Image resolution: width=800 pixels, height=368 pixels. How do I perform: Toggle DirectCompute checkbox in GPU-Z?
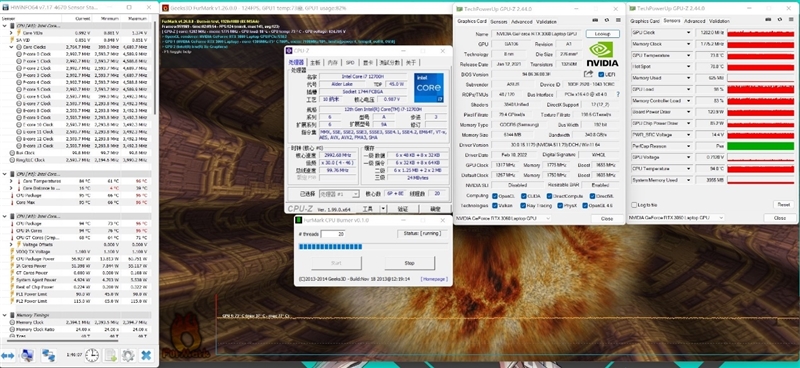(549, 196)
